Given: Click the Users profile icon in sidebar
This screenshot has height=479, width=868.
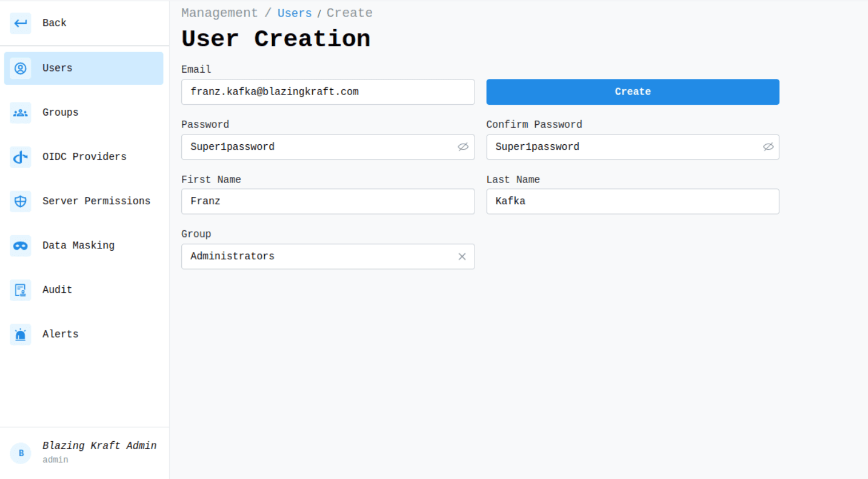Looking at the screenshot, I should [21, 68].
